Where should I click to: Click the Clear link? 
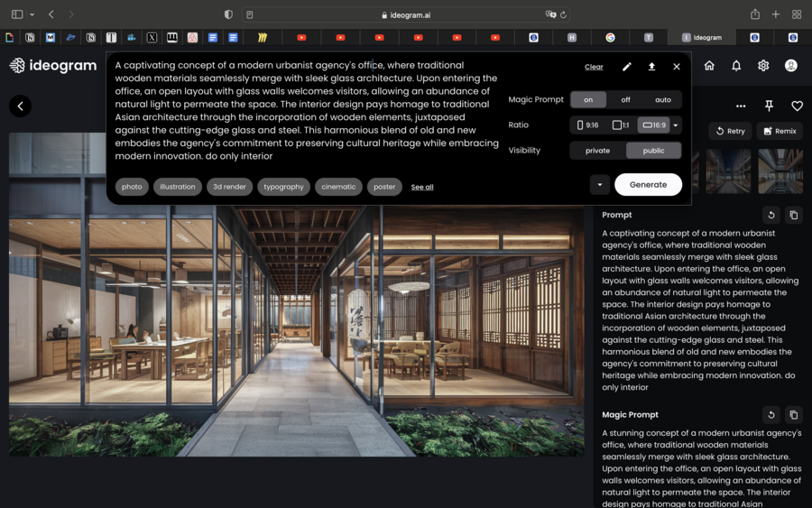pos(594,67)
